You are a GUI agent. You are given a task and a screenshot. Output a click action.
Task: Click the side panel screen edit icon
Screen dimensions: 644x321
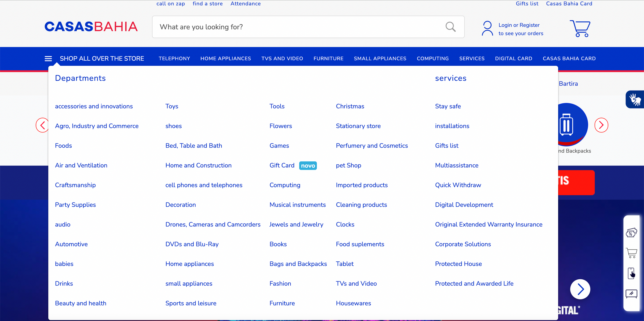pos(631,294)
